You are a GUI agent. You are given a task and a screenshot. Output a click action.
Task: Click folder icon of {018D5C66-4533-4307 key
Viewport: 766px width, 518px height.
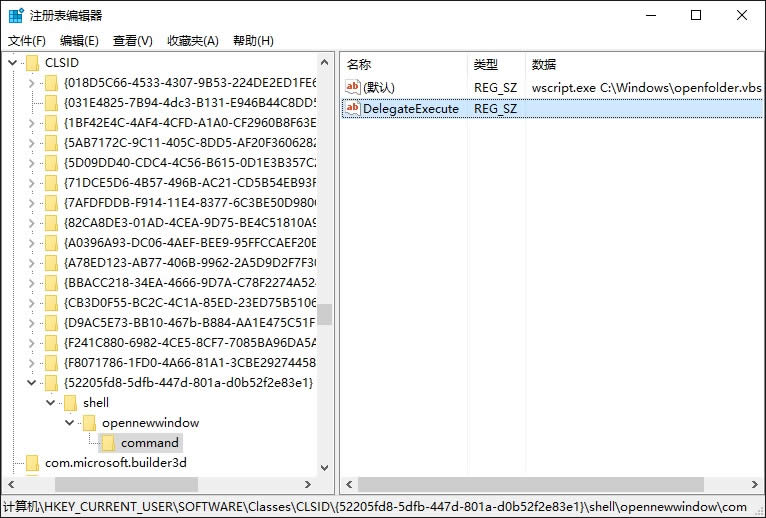51,83
